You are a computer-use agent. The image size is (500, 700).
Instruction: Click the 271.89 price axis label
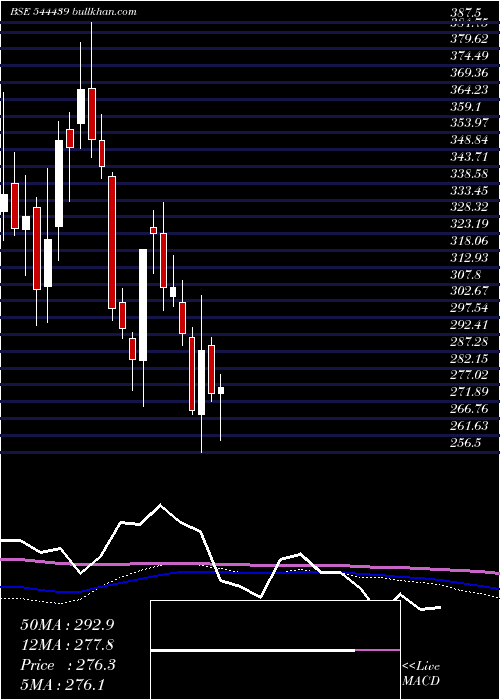[469, 392]
